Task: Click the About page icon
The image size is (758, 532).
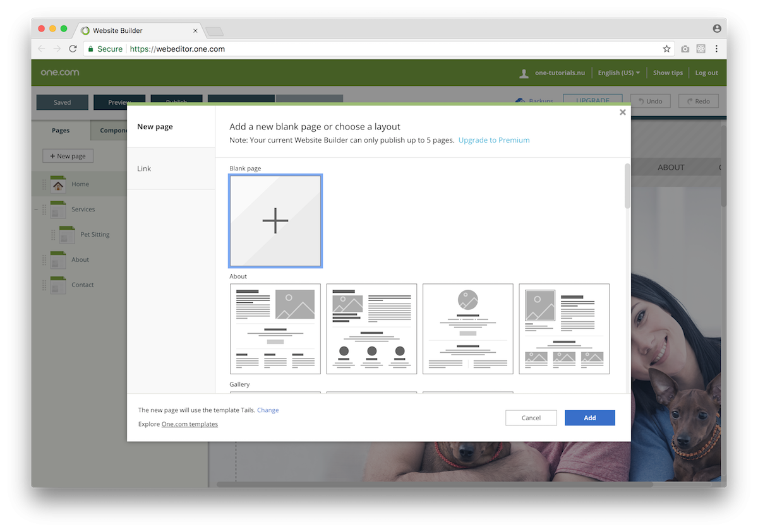Action: (x=58, y=260)
